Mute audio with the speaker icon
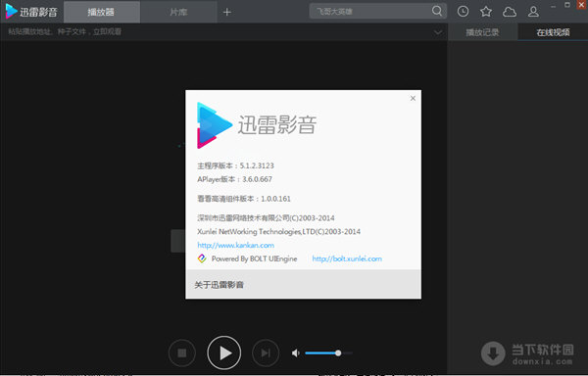Viewport: 588px width, 376px height. [x=296, y=352]
